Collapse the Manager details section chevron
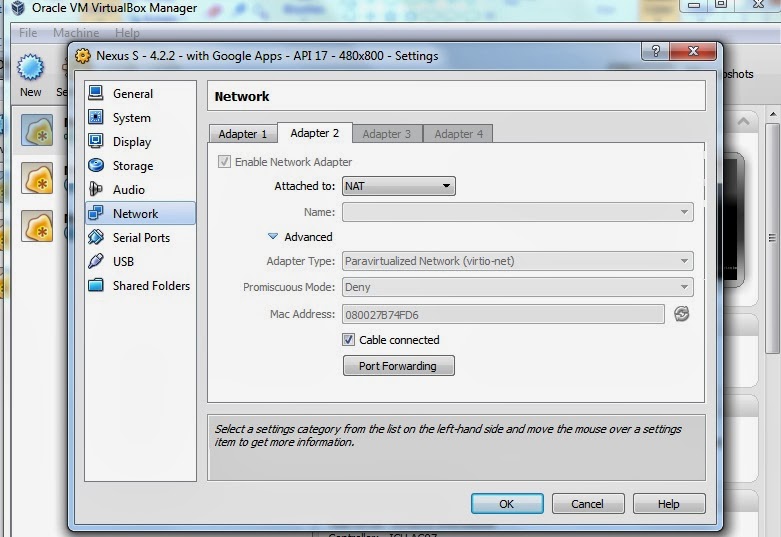Image resolution: width=781 pixels, height=537 pixels. point(744,121)
